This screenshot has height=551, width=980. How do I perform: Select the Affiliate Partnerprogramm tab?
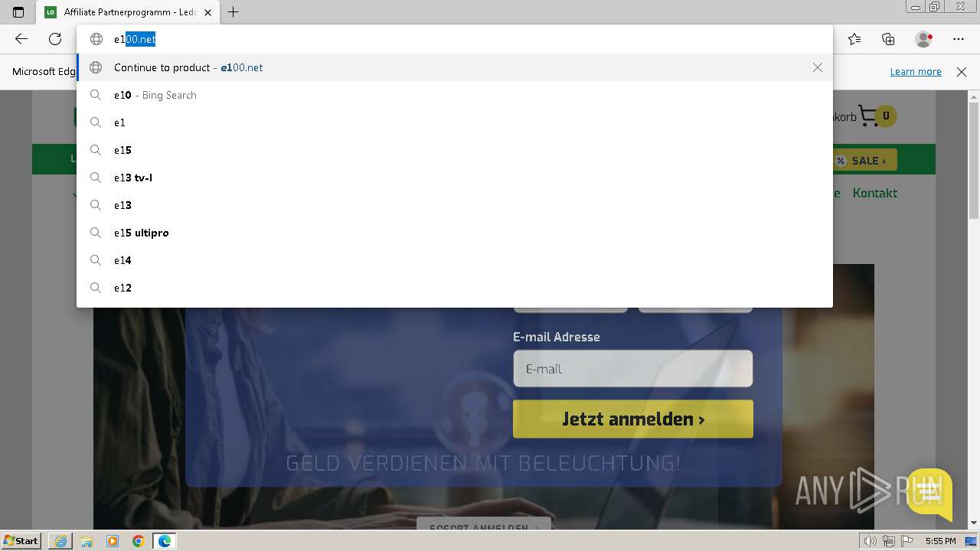click(128, 12)
